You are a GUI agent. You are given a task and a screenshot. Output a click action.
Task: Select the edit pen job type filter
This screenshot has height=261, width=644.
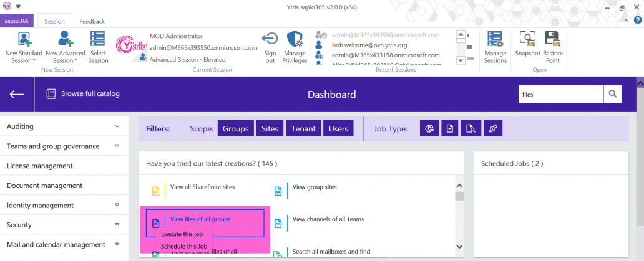click(493, 129)
